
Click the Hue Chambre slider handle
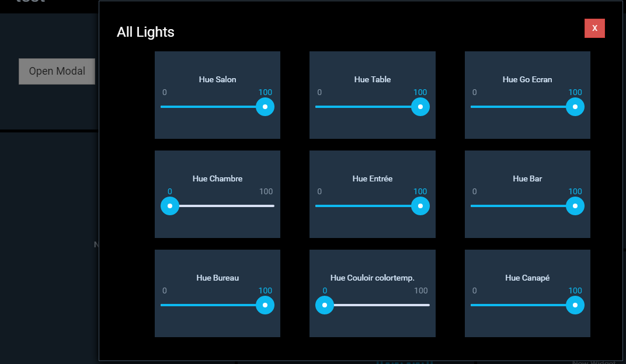[x=170, y=206]
